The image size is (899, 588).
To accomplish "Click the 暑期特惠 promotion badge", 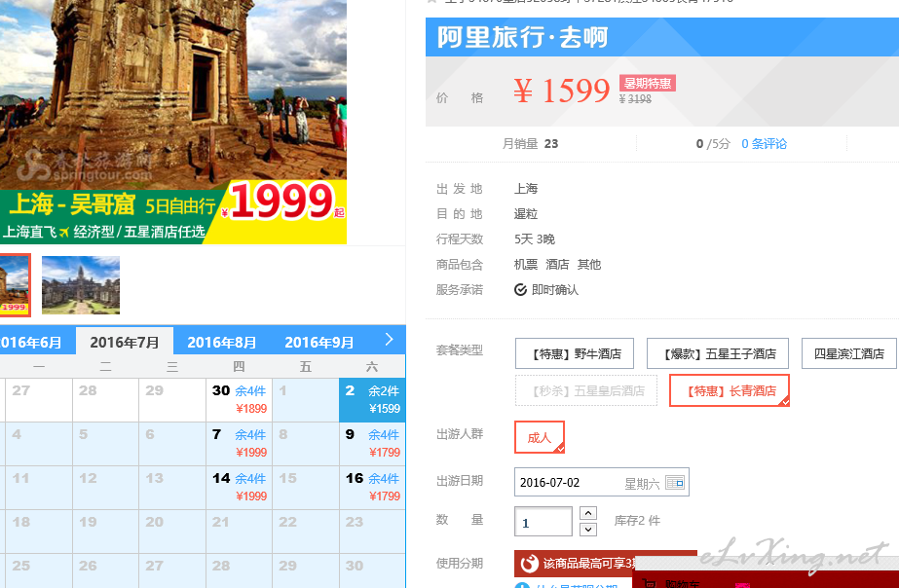I will 648,83.
